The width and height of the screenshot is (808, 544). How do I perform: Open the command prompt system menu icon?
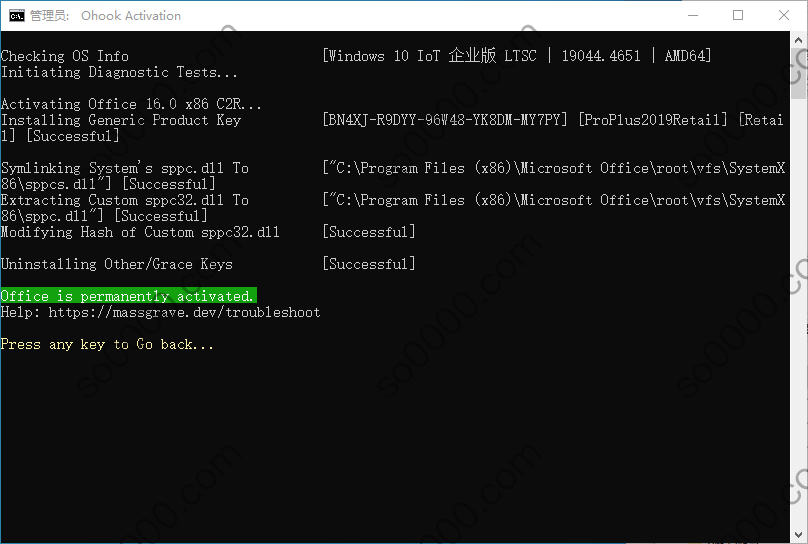click(x=16, y=15)
